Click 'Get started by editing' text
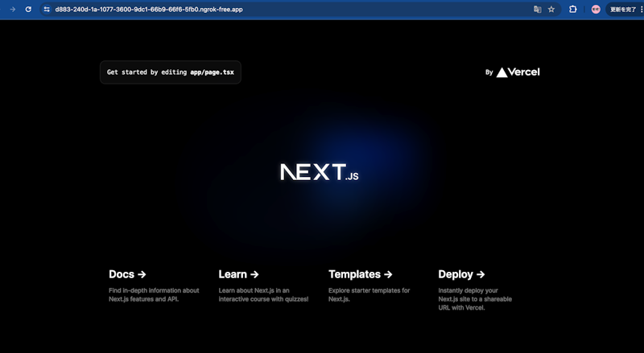Image resolution: width=644 pixels, height=353 pixels. [x=147, y=72]
